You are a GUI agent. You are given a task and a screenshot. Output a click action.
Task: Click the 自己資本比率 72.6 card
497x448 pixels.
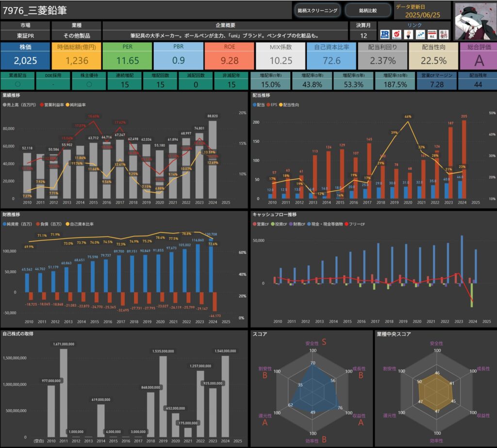click(331, 56)
